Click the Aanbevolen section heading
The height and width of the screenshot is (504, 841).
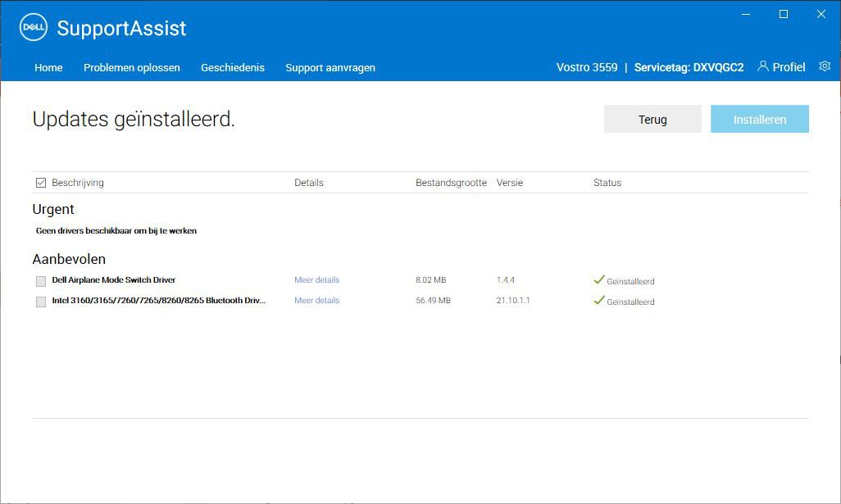(69, 259)
